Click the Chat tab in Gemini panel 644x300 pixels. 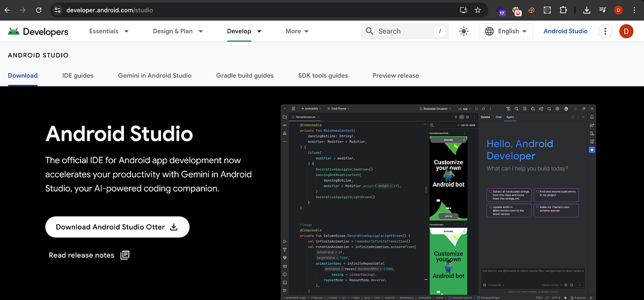[499, 116]
